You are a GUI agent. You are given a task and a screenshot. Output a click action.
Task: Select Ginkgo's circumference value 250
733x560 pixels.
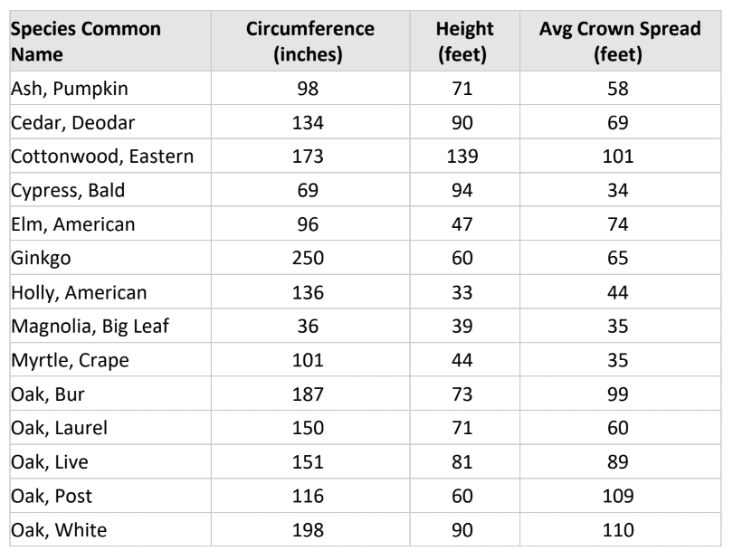pos(310,259)
